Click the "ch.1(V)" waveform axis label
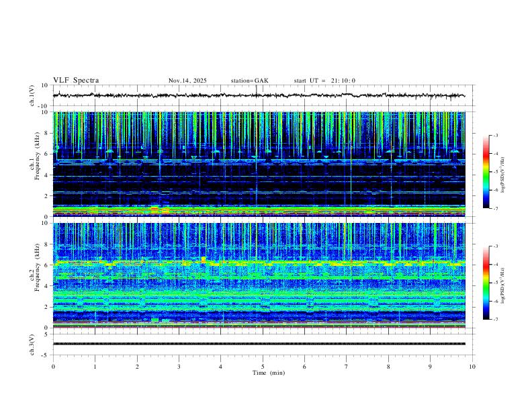Image resolution: width=532 pixels, height=411 pixels. (x=32, y=95)
